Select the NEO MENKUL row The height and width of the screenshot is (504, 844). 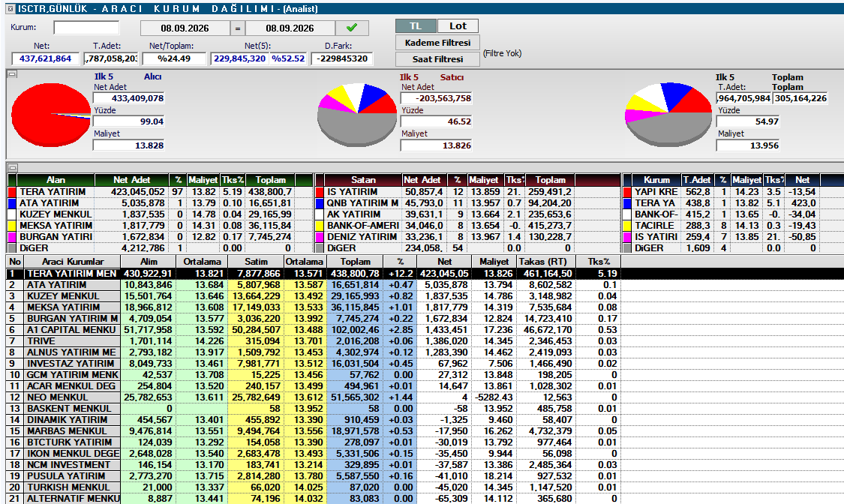(x=314, y=397)
